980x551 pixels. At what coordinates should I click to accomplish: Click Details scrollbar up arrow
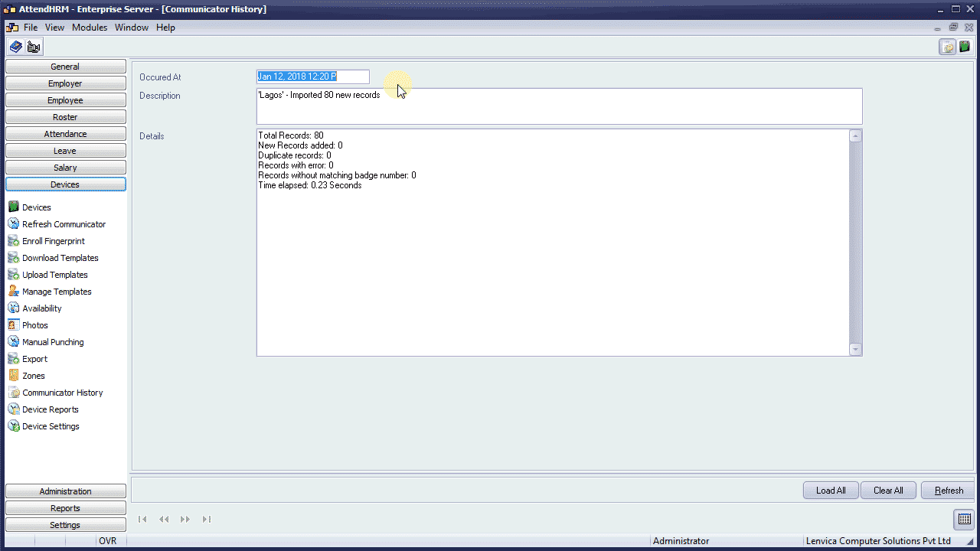[856, 136]
